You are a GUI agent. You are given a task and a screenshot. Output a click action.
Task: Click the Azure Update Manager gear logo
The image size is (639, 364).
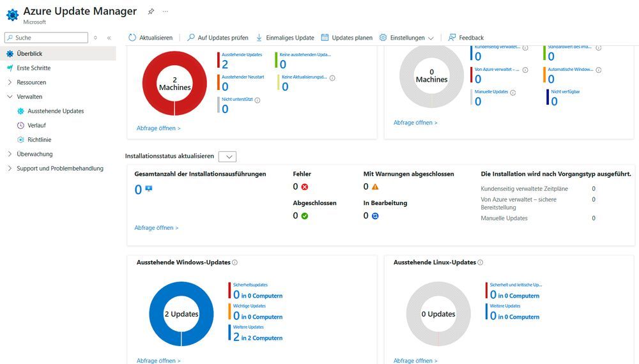(12, 15)
